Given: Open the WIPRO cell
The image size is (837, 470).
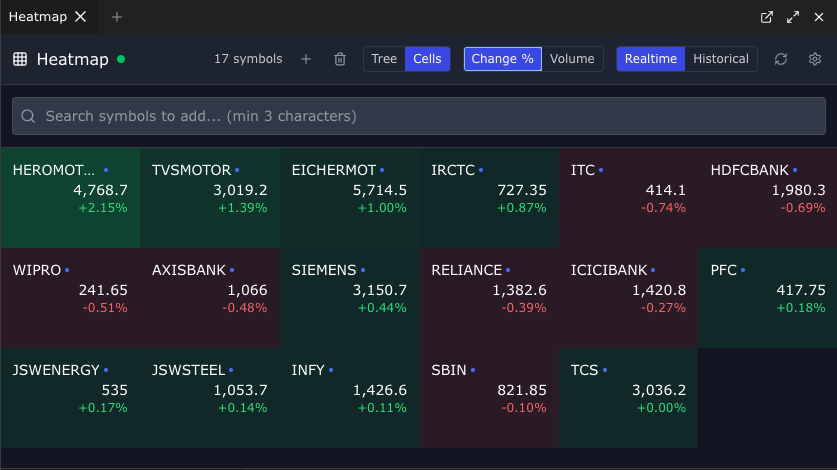Looking at the screenshot, I should point(70,297).
